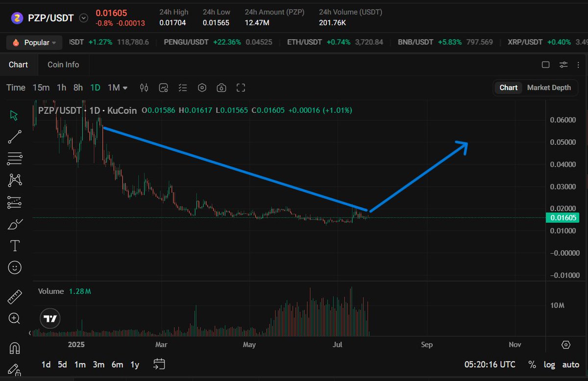Select the 8h interval
Image resolution: width=588 pixels, height=381 pixels.
tap(78, 88)
